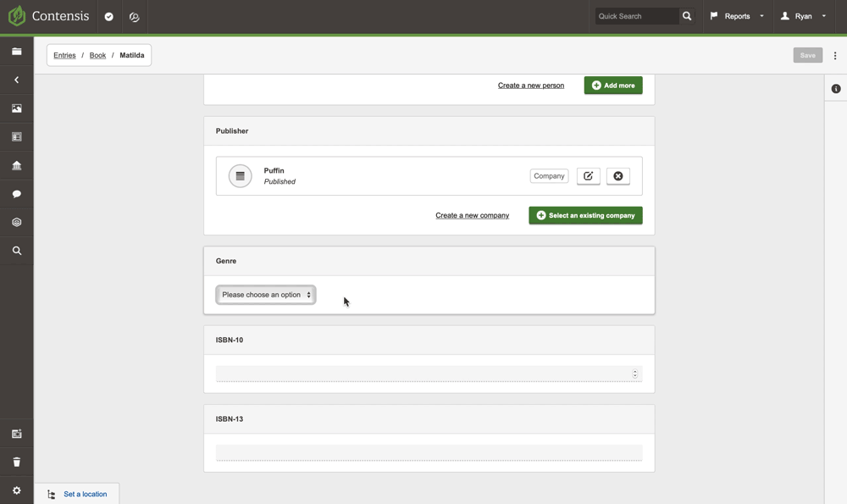Open the comments panel in the sidebar
Image resolution: width=847 pixels, height=504 pixels.
pos(16,193)
